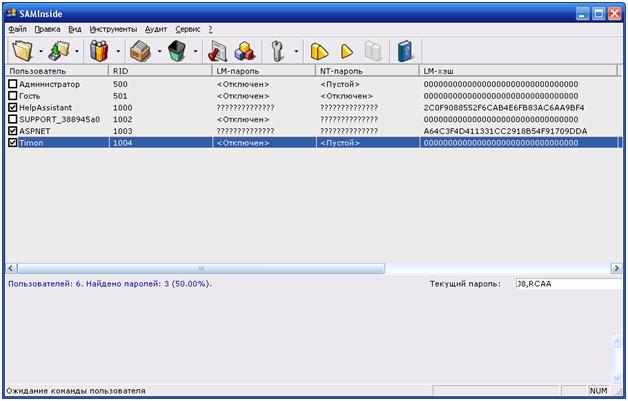Click the green trash bin delete icon

(x=177, y=51)
